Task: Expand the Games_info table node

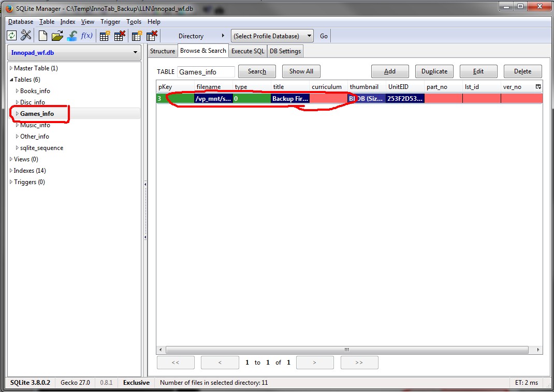Action: [x=17, y=114]
